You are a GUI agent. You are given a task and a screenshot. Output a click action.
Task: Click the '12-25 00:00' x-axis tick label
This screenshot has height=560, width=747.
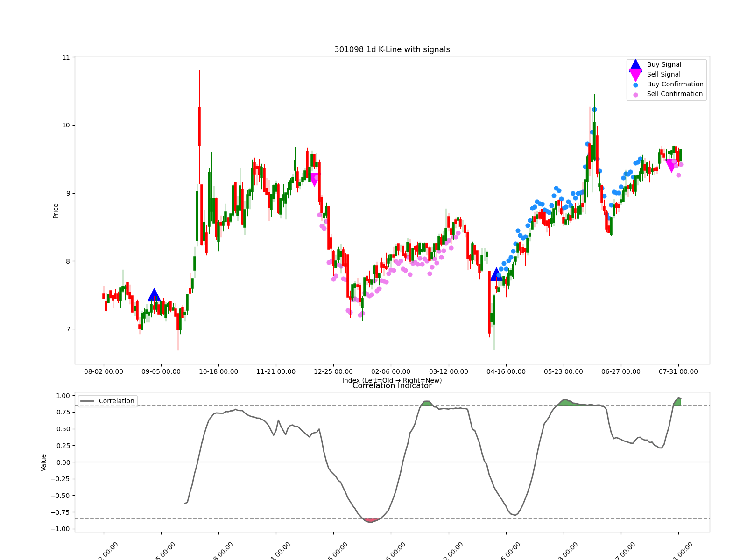coord(333,372)
